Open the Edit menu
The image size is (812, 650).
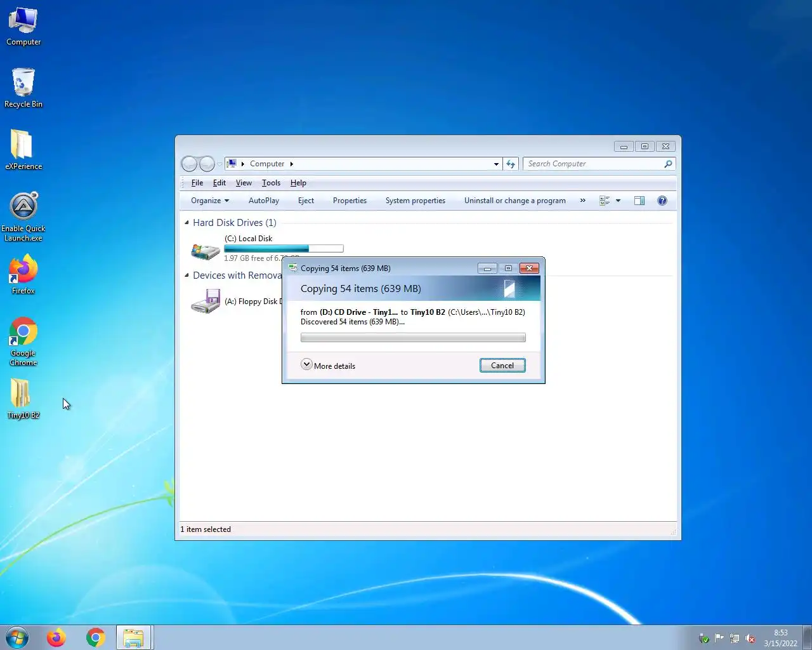pos(219,183)
